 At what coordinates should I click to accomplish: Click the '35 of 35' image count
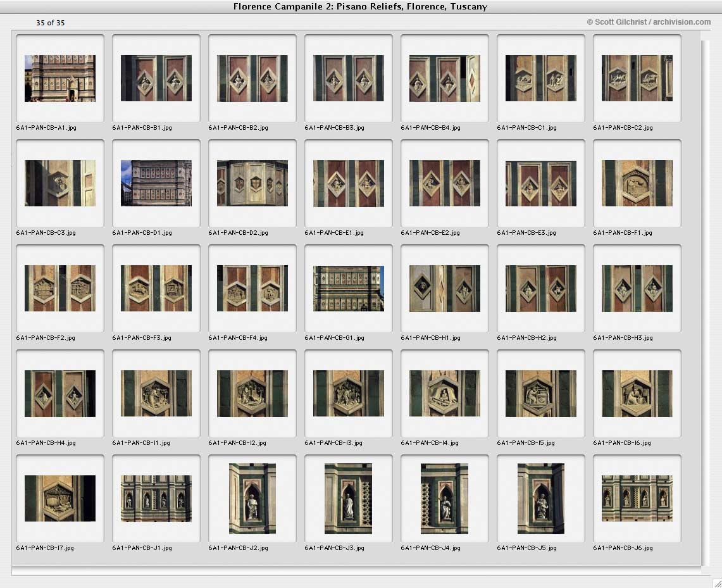click(x=50, y=23)
